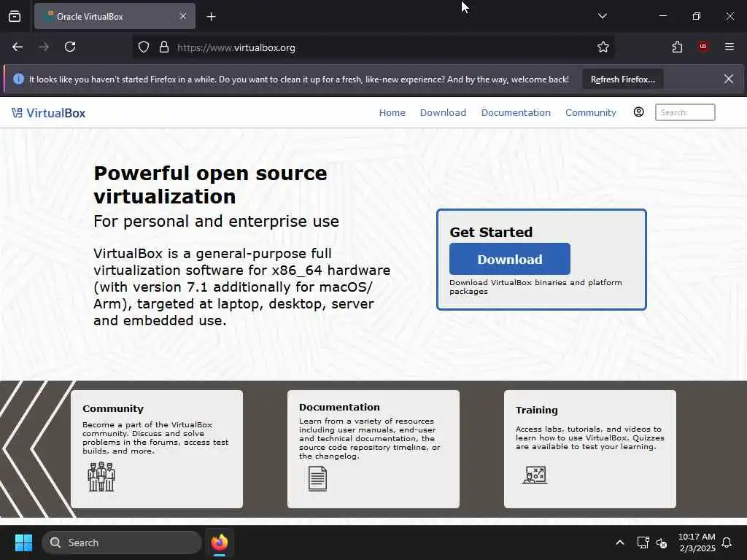The image size is (747, 560).
Task: Open the Firefox recent browsing icon
Action: tap(15, 16)
